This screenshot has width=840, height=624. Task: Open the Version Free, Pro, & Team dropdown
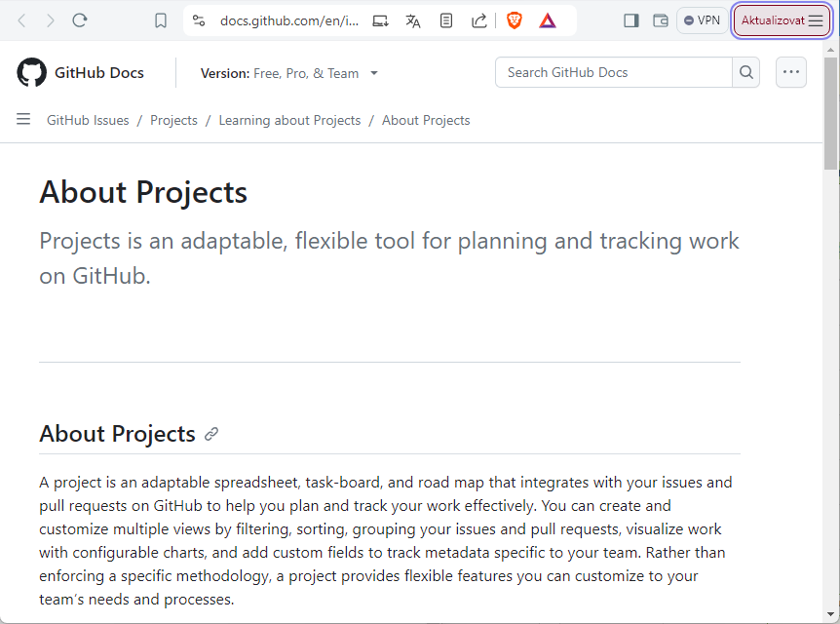pos(288,72)
